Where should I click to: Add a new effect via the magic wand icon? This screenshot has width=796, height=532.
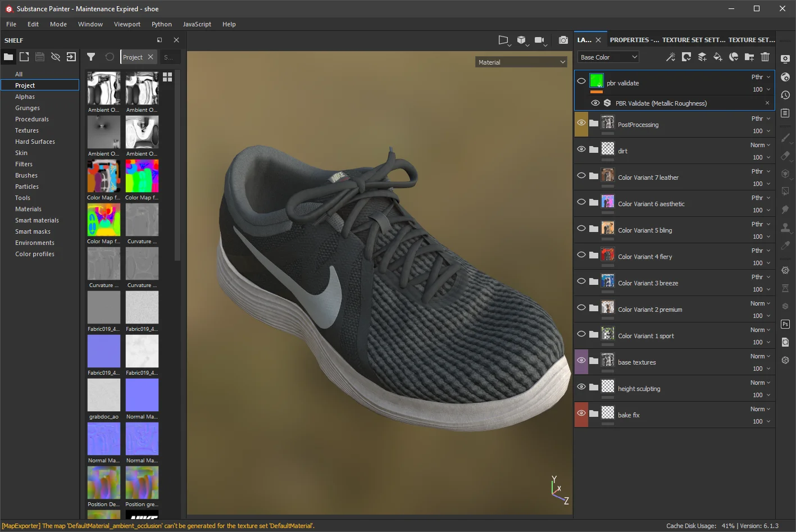pos(671,57)
